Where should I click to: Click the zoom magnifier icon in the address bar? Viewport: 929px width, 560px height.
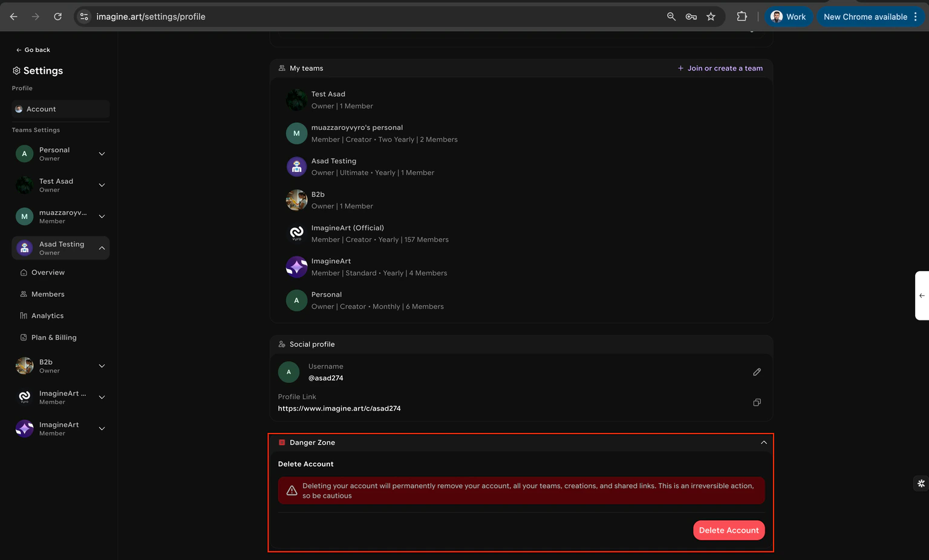point(671,16)
